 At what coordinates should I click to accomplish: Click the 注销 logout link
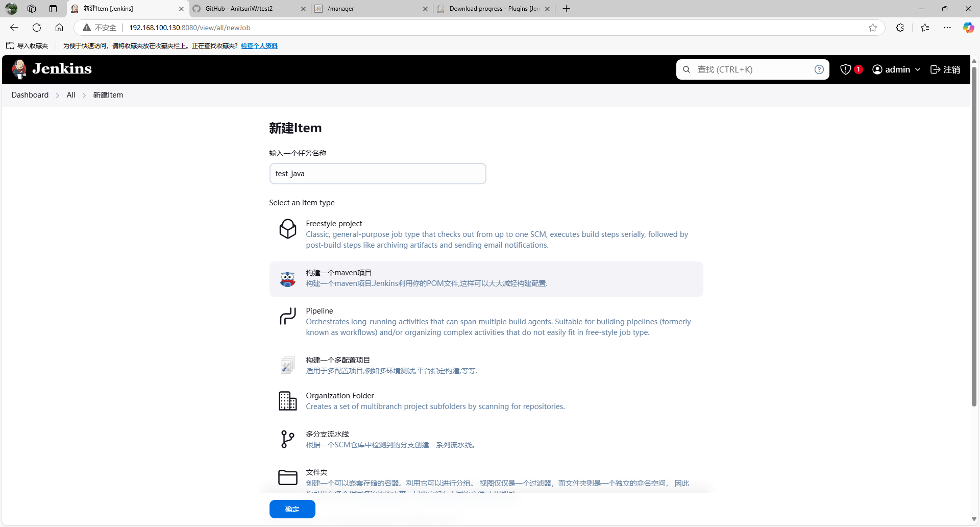(x=945, y=69)
